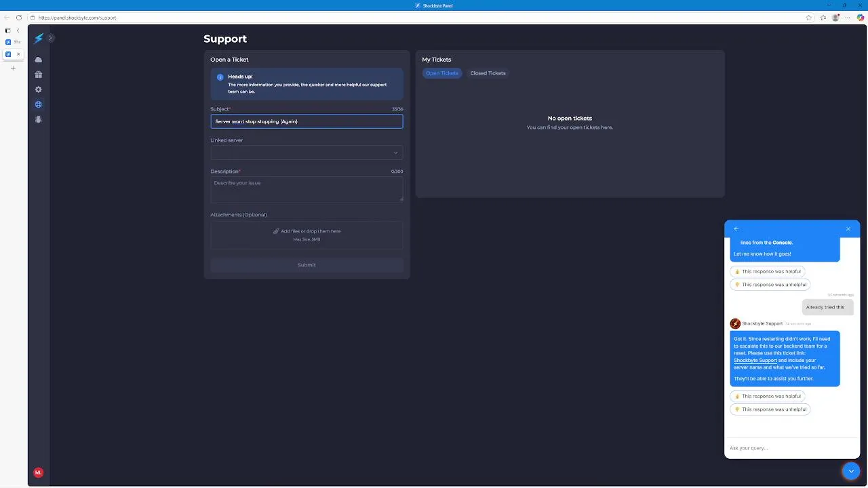Expand the left navigation sidebar chevron

[x=51, y=38]
